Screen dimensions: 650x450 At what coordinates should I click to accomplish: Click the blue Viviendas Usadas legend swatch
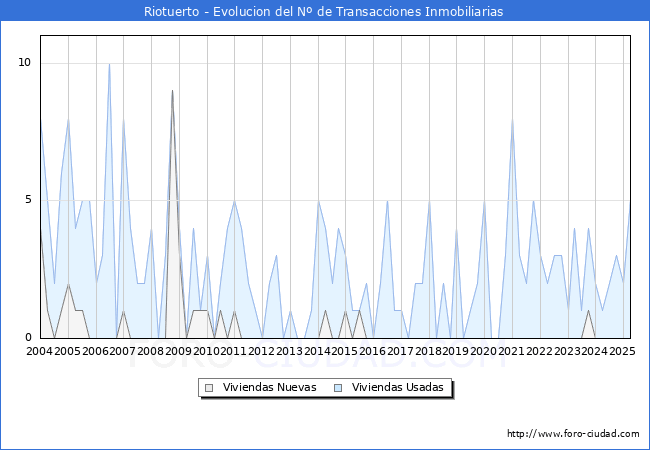(x=338, y=388)
